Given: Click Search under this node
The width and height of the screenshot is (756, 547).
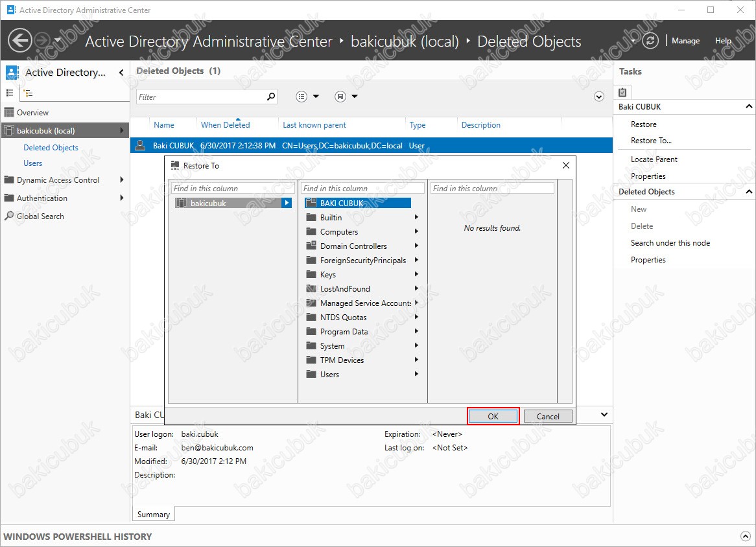Looking at the screenshot, I should (670, 243).
